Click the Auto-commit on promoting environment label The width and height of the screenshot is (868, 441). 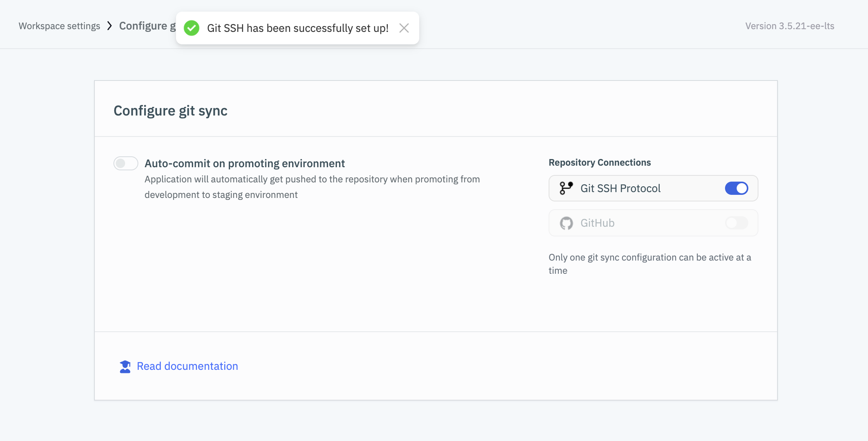point(244,163)
